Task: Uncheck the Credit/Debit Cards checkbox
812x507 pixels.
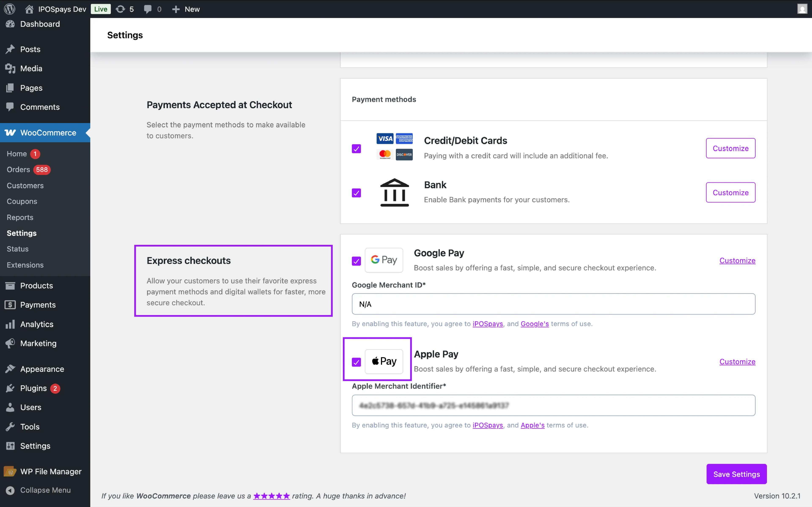Action: point(356,149)
